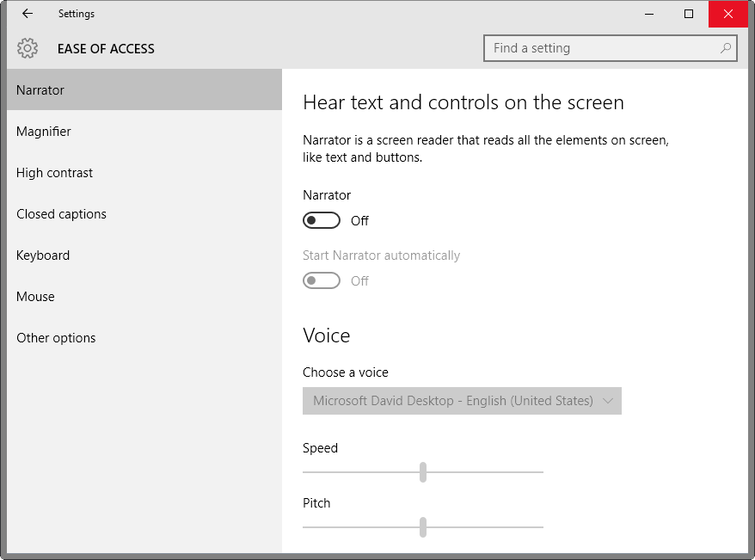
Task: Click the 'Choose a voice' label
Action: click(345, 372)
